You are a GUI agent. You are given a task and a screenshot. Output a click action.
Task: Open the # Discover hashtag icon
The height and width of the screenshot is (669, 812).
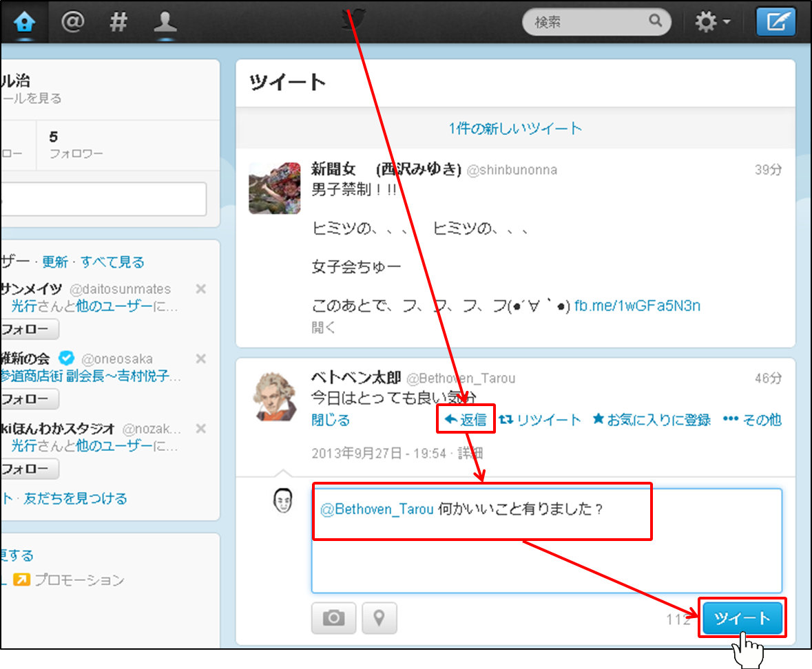point(118,22)
